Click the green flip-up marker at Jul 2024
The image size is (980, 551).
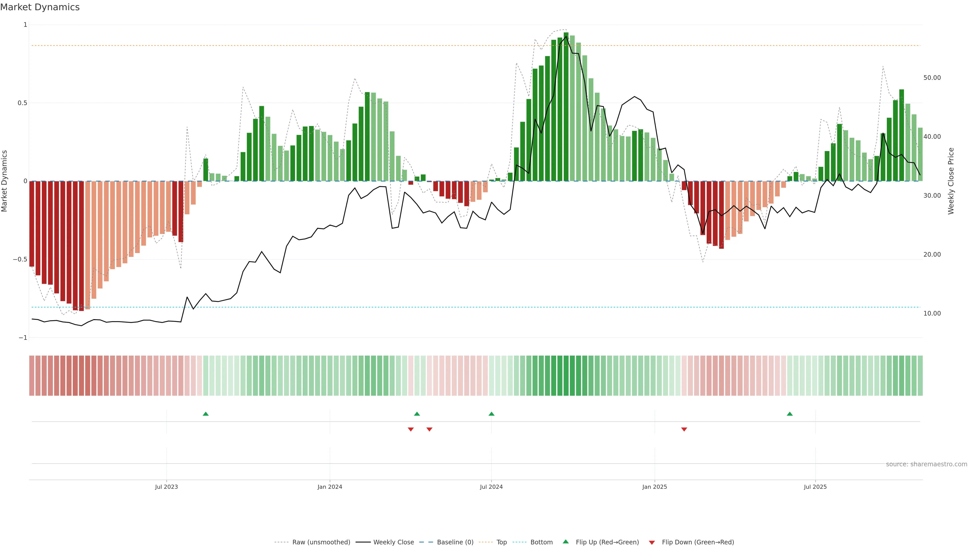[x=492, y=414]
